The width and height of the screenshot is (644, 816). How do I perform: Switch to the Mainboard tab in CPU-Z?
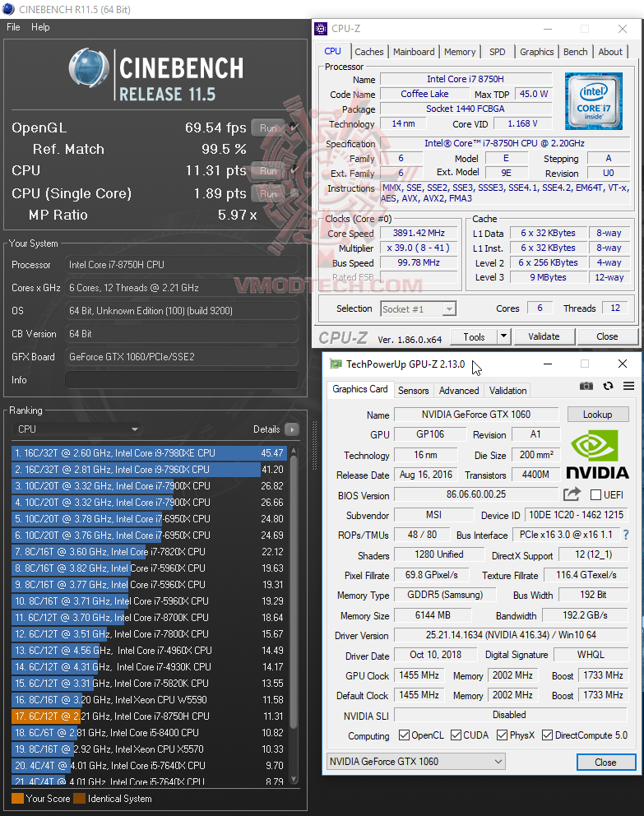(x=414, y=52)
